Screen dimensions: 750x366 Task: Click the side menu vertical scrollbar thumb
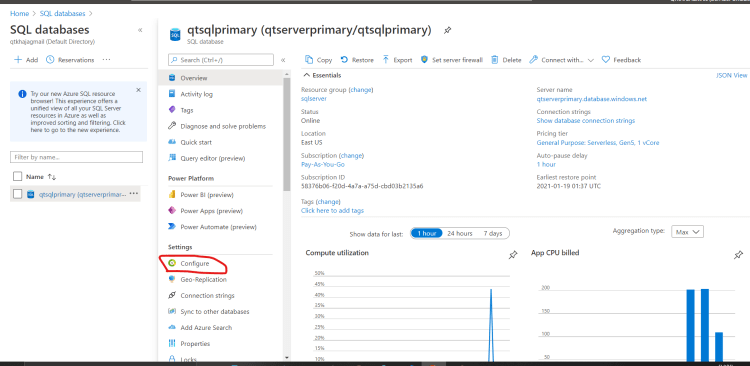(x=287, y=134)
